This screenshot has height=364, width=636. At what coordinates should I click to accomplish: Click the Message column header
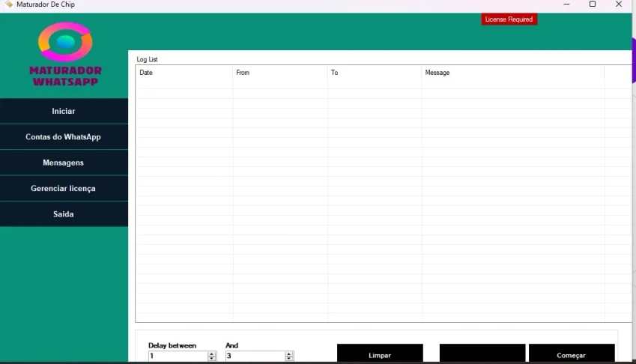tap(512, 73)
